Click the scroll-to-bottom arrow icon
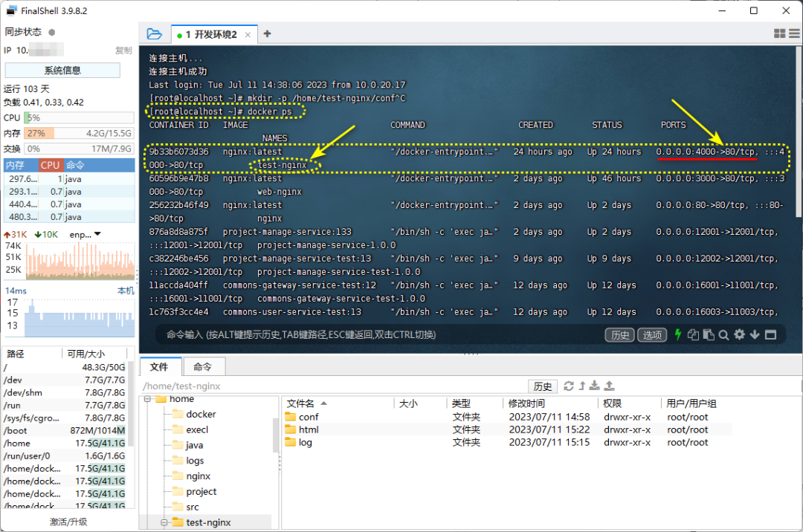The image size is (803, 532). pos(755,334)
